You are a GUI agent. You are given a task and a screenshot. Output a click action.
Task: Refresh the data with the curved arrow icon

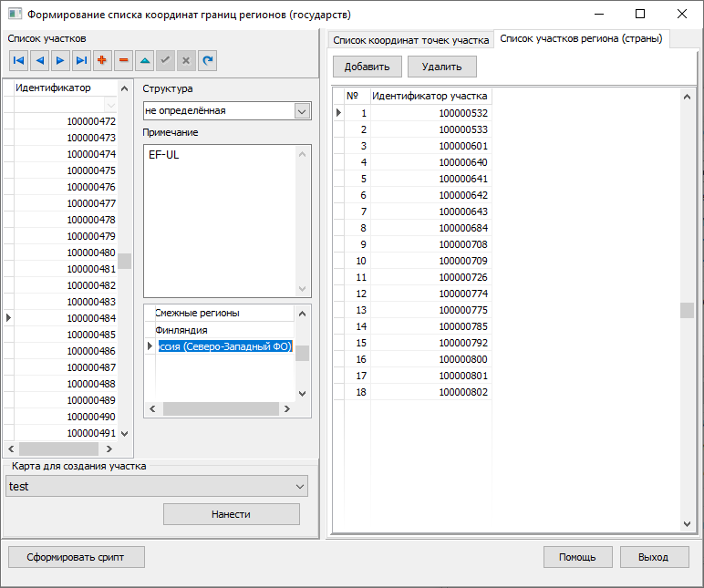(x=208, y=60)
